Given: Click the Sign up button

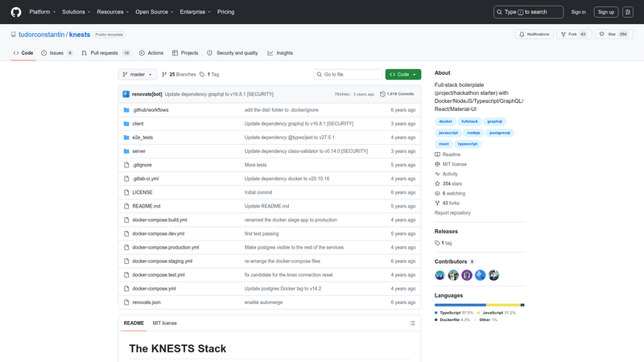Looking at the screenshot, I should point(606,12).
